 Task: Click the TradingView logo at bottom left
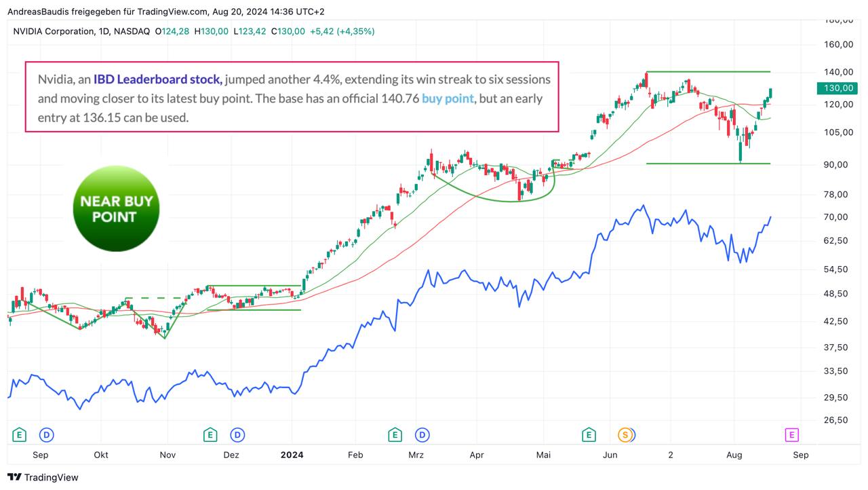43,477
